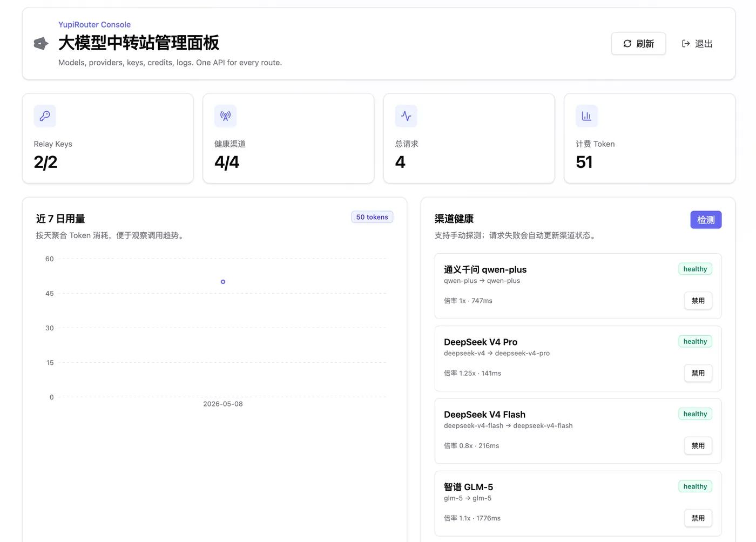Click the DeepSeek V4 Flash channel name
Viewport: 756px width, 542px height.
(484, 415)
